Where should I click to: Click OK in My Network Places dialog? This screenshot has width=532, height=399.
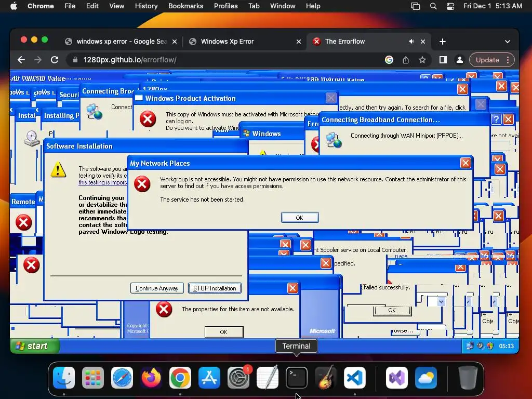[x=300, y=218]
